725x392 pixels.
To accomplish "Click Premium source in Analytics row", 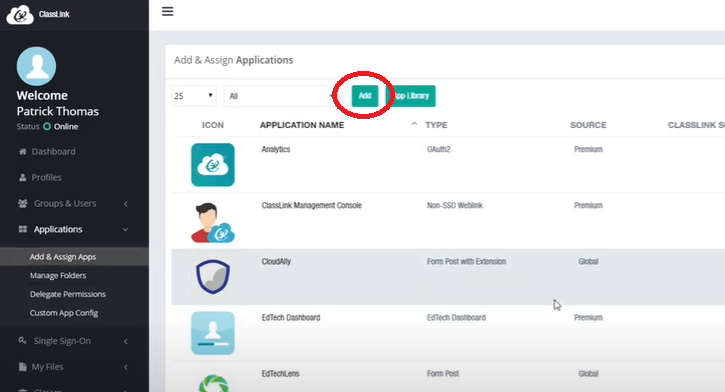I will (588, 149).
